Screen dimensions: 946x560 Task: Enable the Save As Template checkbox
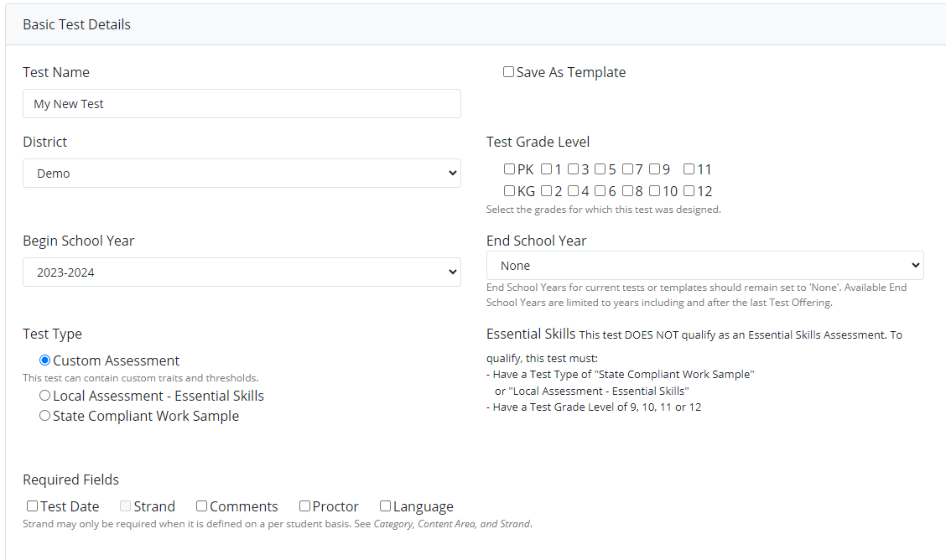click(509, 72)
